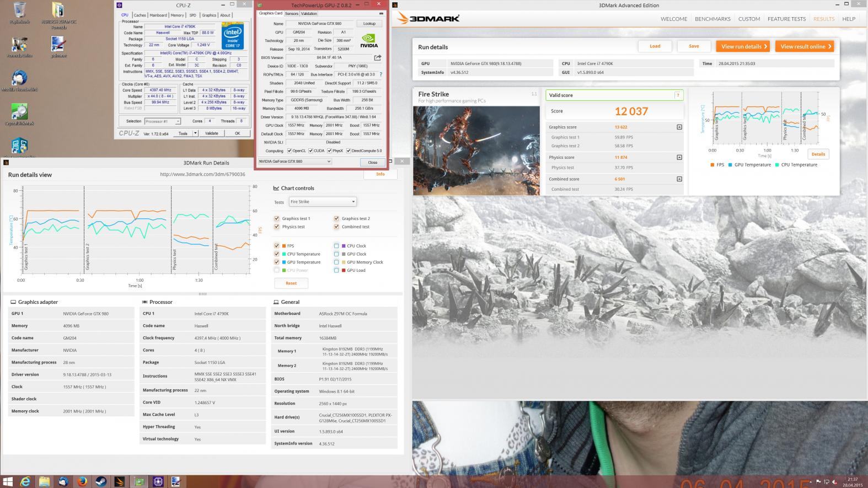Click the Reset button under chart controls
This screenshot has width=868, height=488.
point(291,283)
